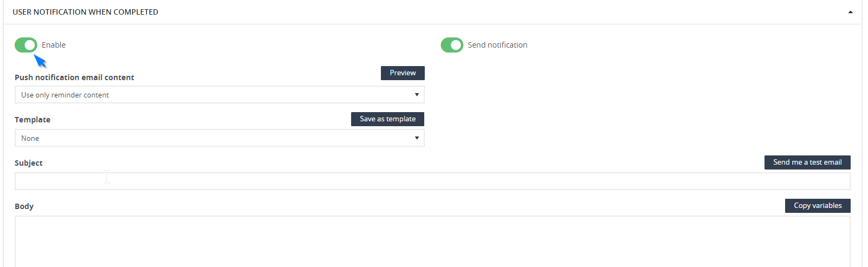
Task: Click the Push notification email content label
Action: pyautogui.click(x=74, y=77)
